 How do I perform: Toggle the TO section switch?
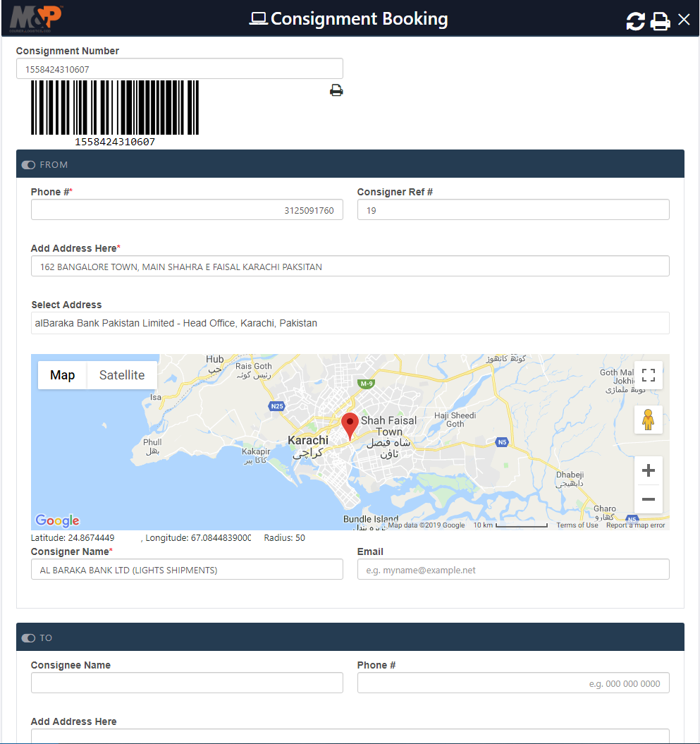[28, 638]
